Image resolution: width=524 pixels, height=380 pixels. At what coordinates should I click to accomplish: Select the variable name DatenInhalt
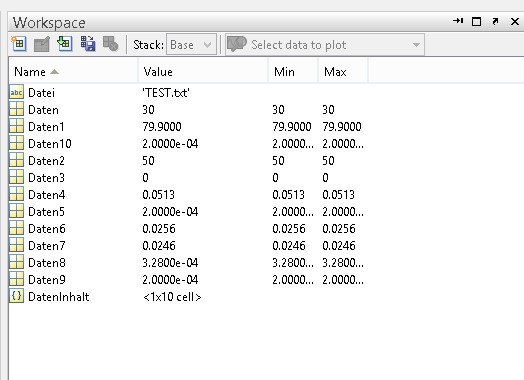coord(59,297)
